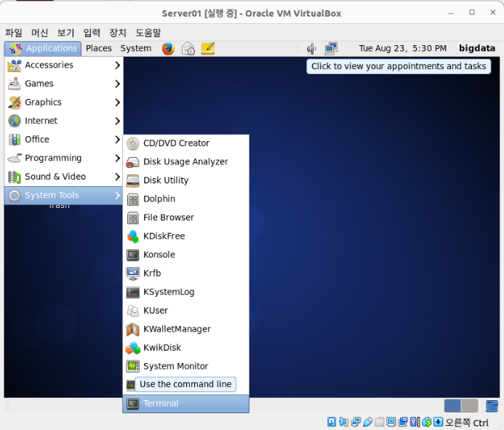Switch to the first workspace
The image size is (504, 430).
(x=452, y=406)
